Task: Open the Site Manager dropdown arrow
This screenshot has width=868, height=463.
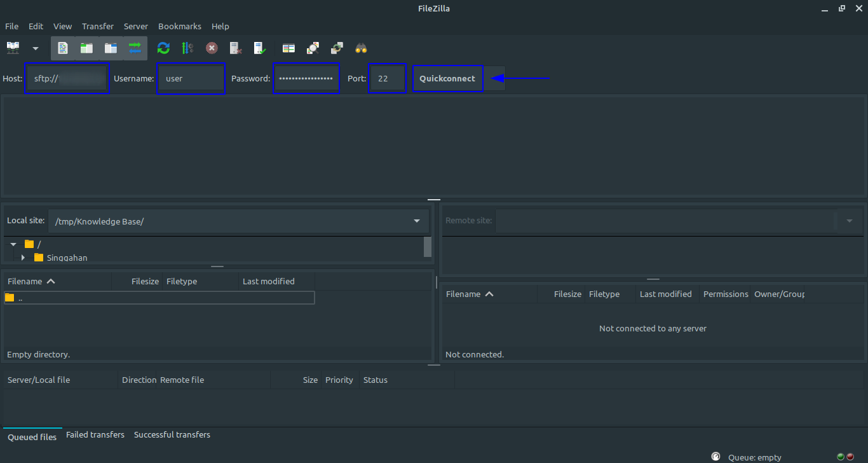Action: tap(36, 48)
